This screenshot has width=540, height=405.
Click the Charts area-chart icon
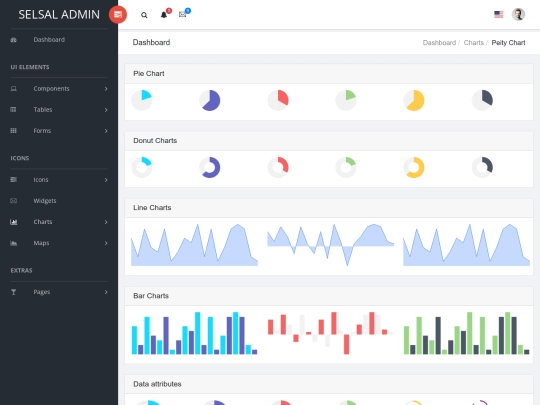point(13,222)
